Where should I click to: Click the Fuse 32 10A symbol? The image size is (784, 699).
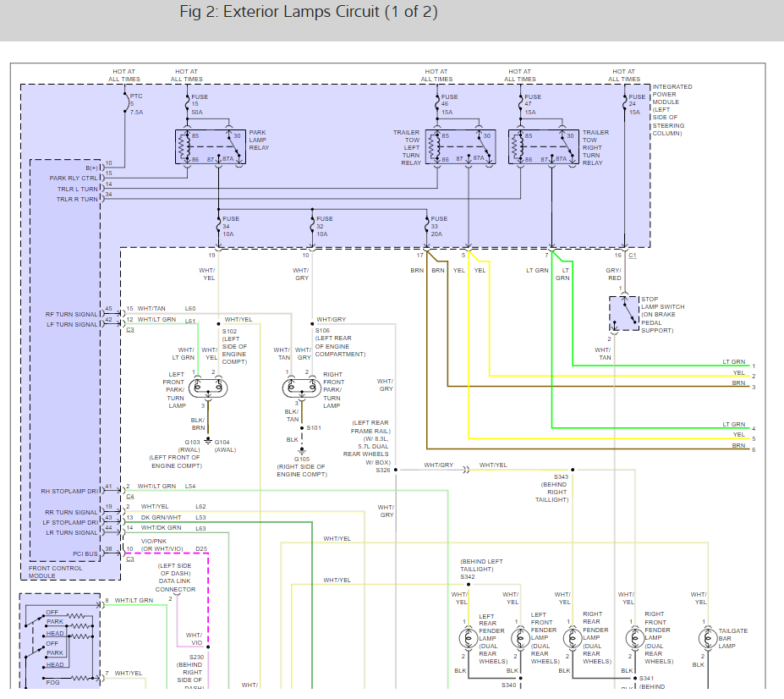[312, 226]
